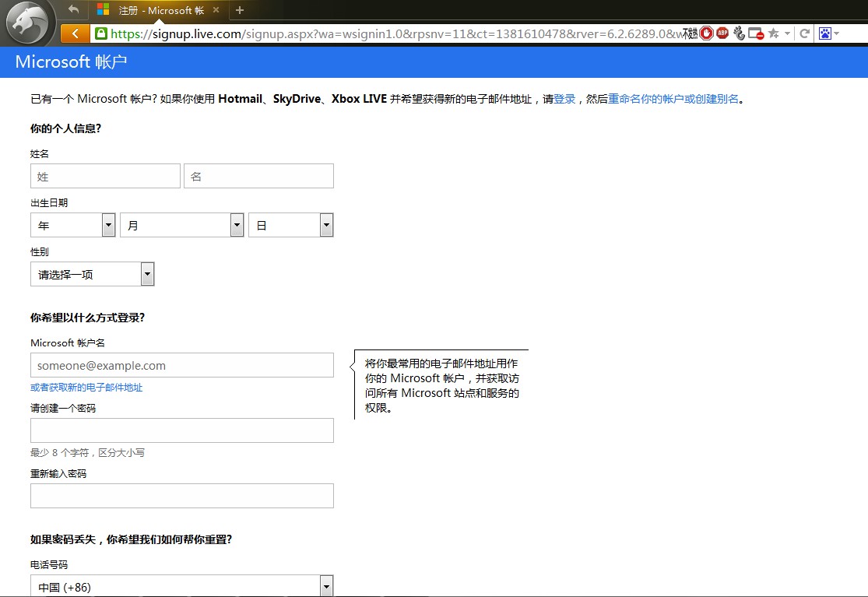Click the orange back navigation button
Screen dimensions: 868x597
(75, 33)
